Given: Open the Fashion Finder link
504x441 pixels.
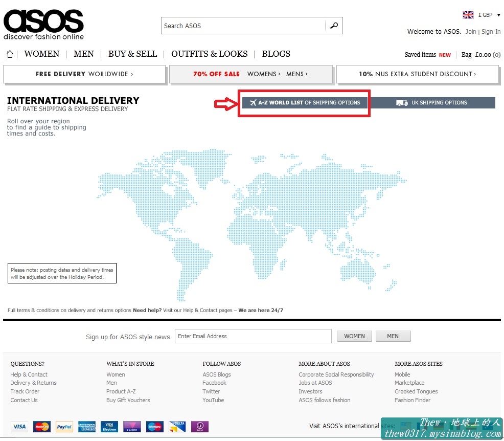Looking at the screenshot, I should (x=413, y=400).
